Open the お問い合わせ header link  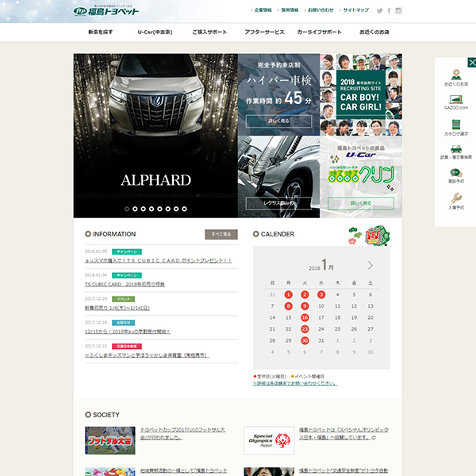(x=319, y=10)
